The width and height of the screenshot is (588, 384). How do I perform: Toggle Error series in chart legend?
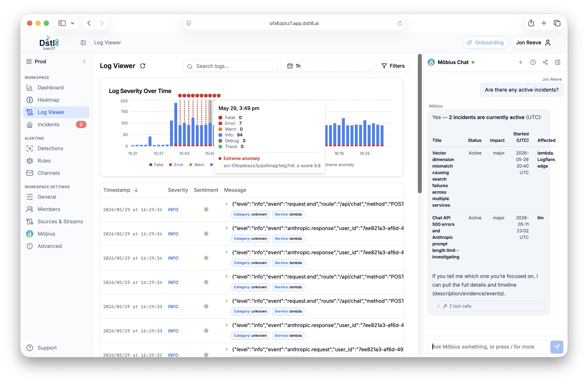(x=176, y=165)
